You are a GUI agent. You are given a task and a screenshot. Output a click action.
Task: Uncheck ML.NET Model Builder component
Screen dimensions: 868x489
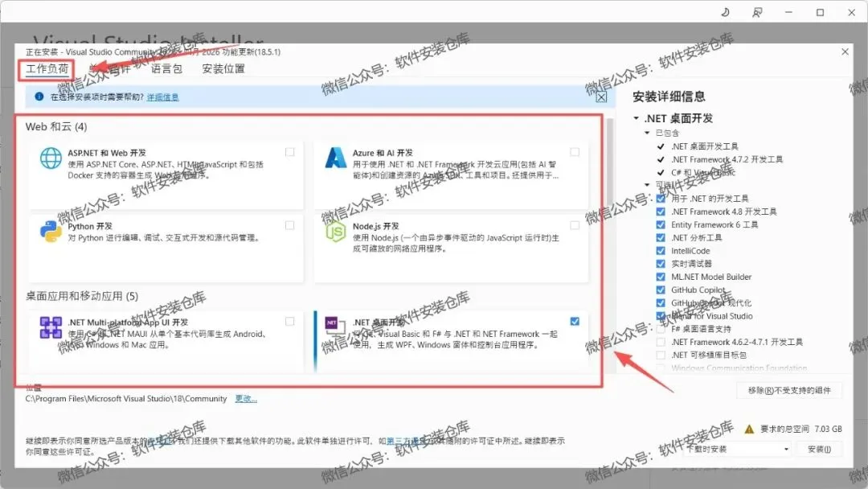661,277
